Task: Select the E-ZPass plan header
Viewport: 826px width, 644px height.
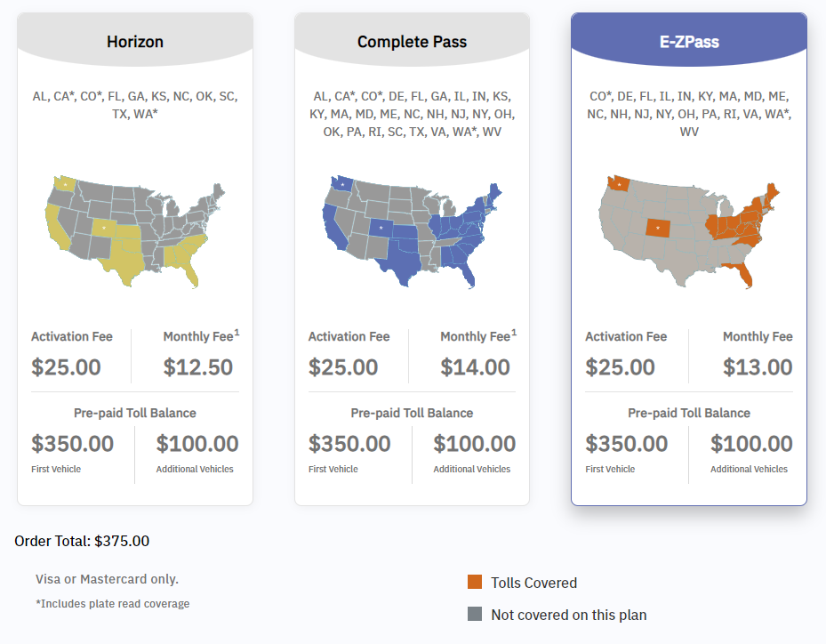Action: pyautogui.click(x=689, y=42)
